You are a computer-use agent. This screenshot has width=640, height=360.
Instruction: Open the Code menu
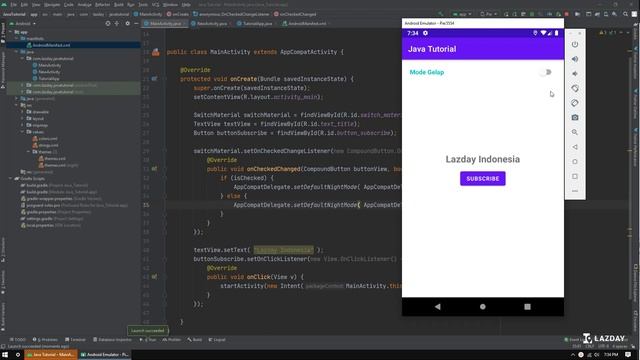point(69,4)
